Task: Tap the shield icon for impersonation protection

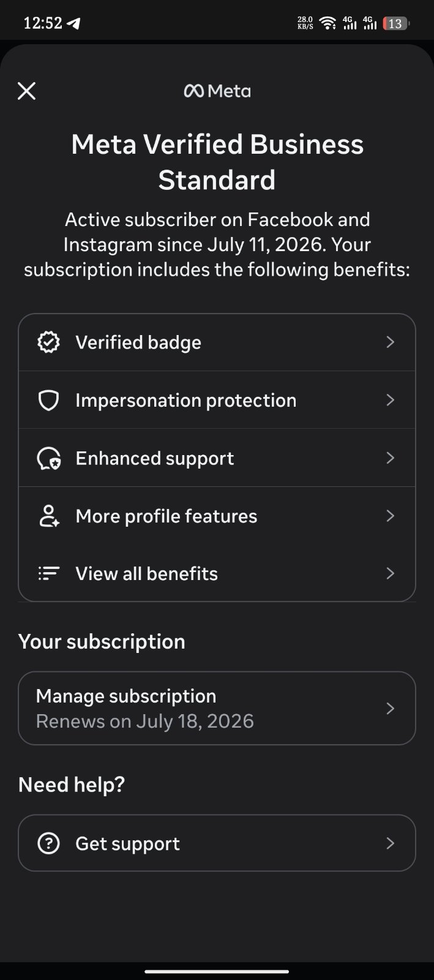Action: point(48,401)
